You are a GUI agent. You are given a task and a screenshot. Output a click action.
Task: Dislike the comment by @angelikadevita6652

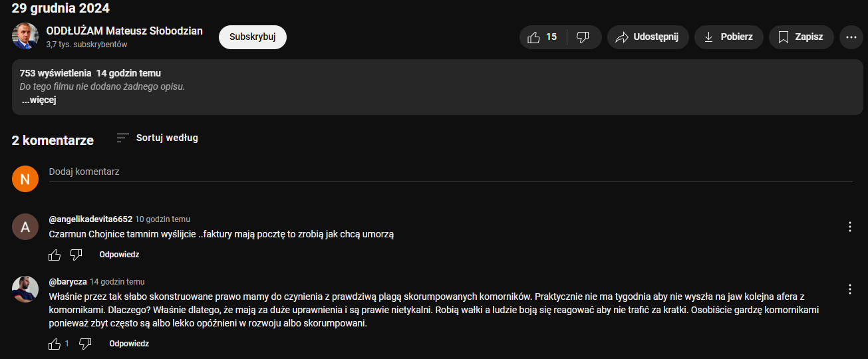coord(76,255)
